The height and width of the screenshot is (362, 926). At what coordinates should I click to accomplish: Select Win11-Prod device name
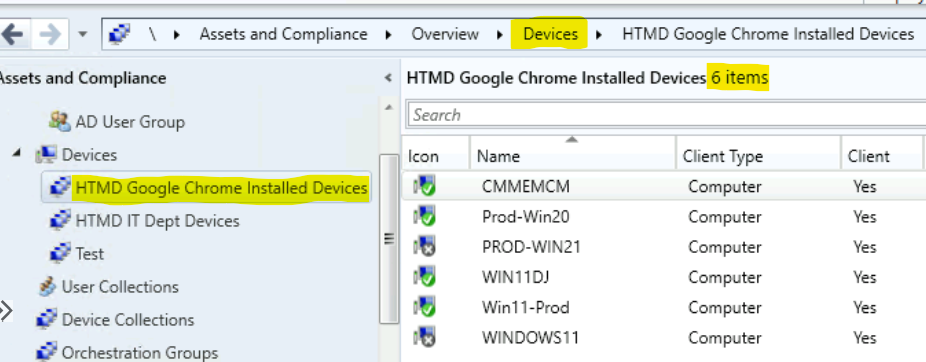click(x=525, y=307)
